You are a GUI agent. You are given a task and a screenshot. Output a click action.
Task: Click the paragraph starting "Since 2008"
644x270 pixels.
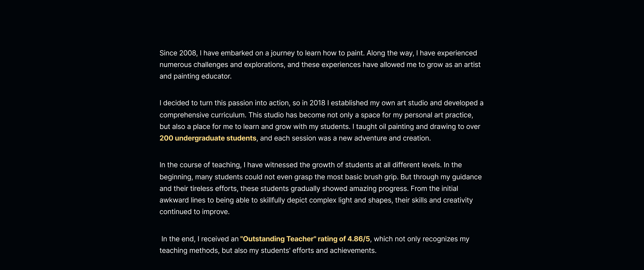point(320,64)
